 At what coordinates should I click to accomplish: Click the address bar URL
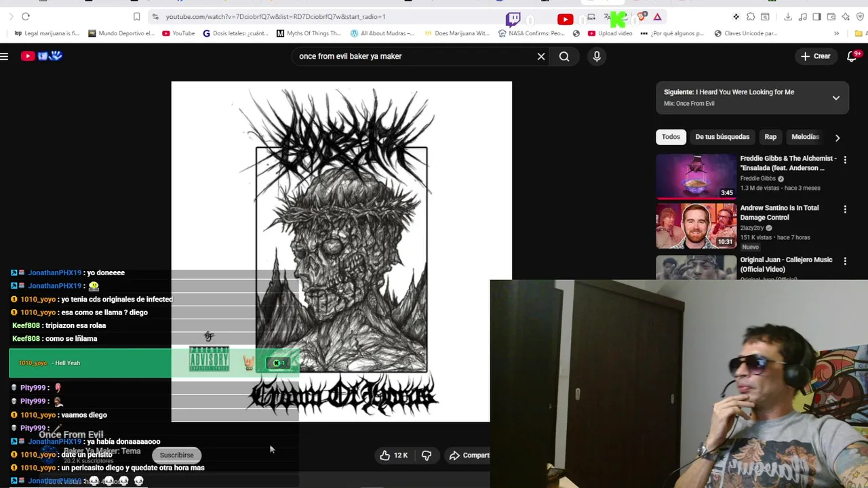(x=275, y=16)
